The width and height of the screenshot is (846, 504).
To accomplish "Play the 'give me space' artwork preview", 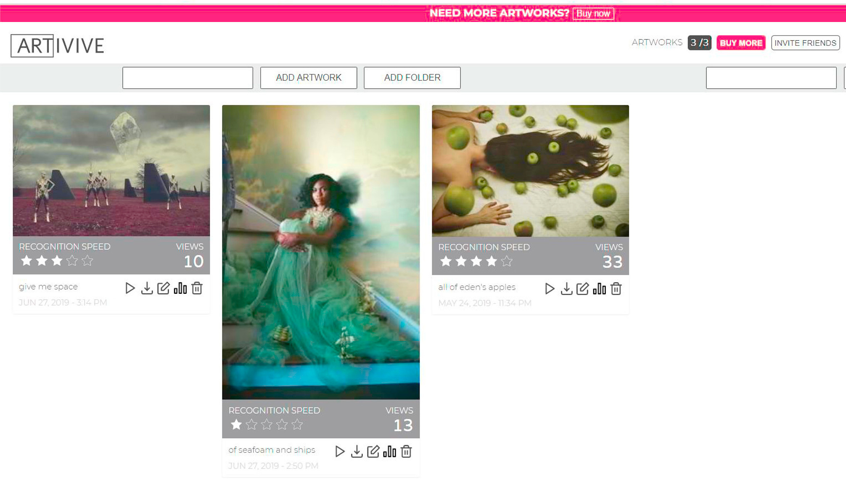I will [x=130, y=288].
